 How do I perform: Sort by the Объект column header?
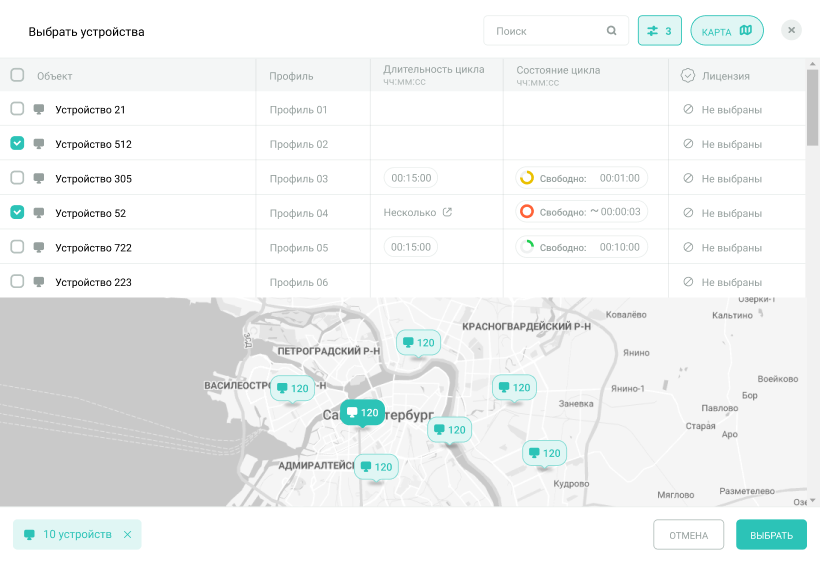54,76
